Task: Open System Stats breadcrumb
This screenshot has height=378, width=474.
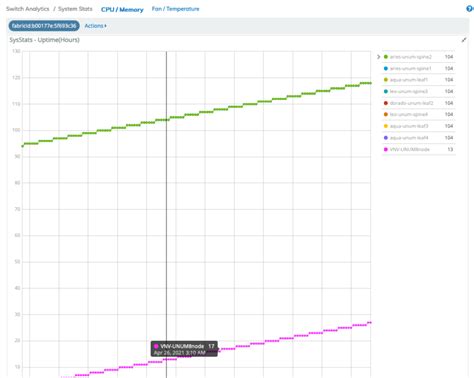Action: click(75, 9)
